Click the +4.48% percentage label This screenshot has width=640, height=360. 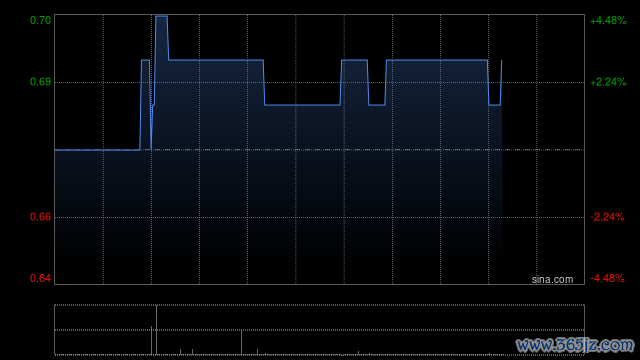pyautogui.click(x=608, y=20)
